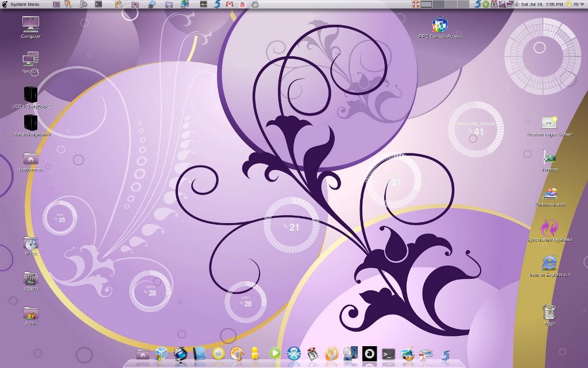Click the green play icon in dock

275,353
